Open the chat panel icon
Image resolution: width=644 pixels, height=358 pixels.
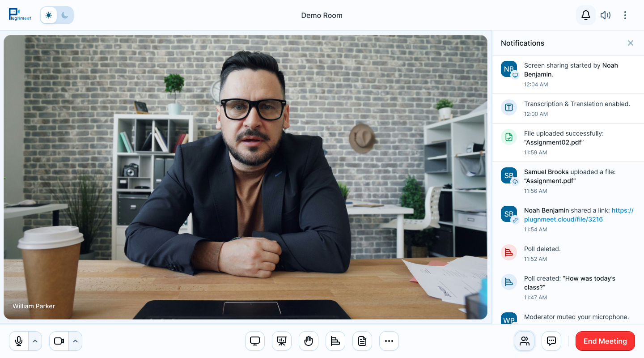(x=551, y=341)
